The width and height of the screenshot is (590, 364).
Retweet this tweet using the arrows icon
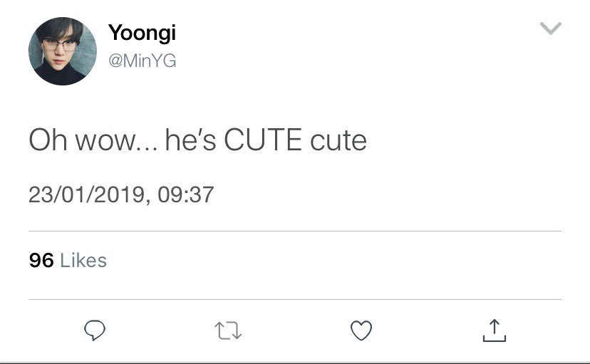tap(228, 331)
